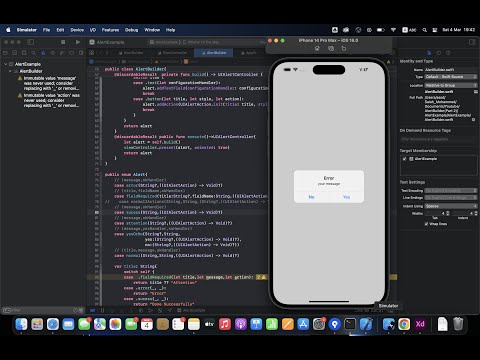This screenshot has height=360, width=480.
Task: Click the Name field in Identity and Type
Action: [x=451, y=70]
